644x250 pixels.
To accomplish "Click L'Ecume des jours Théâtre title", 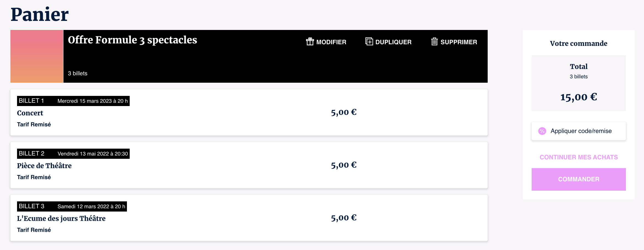I will point(61,218).
